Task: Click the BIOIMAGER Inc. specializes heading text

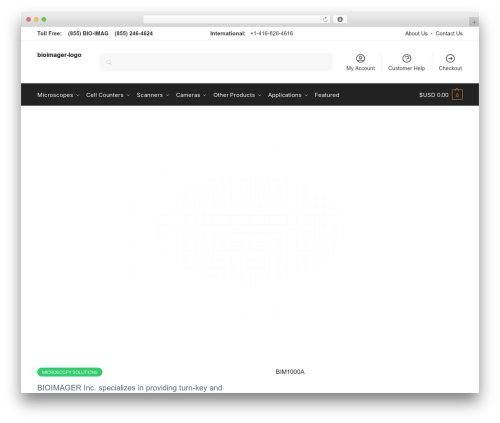Action: coord(130,388)
